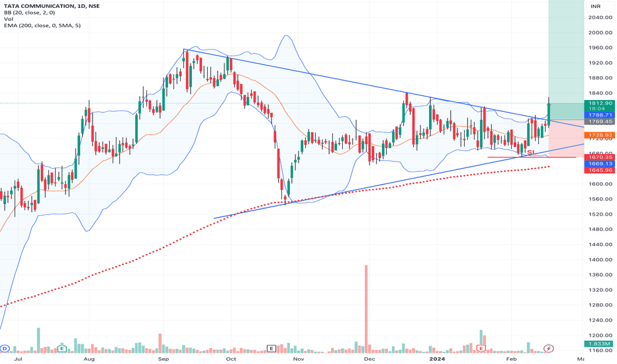The height and width of the screenshot is (364, 617).
Task: Click the blue 1669.13 price label
Action: pos(599,163)
